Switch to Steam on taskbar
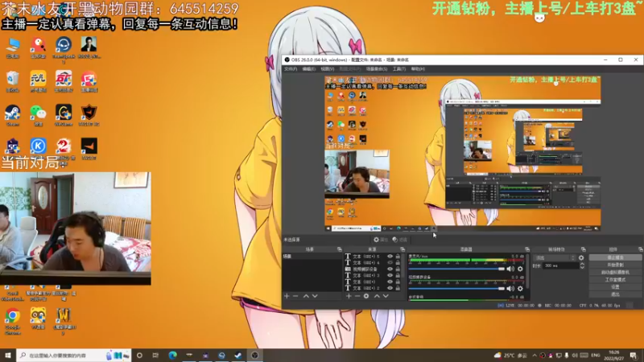 pos(238,355)
